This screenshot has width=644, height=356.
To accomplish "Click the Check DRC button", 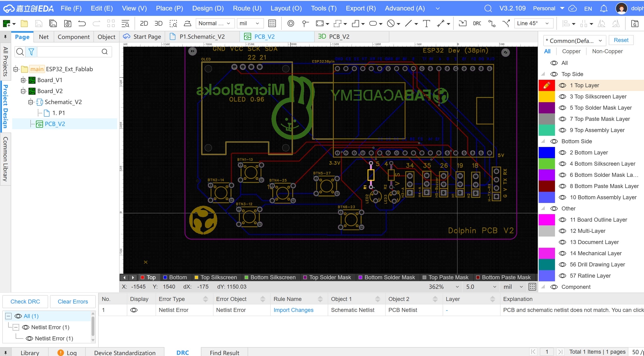I will click(25, 301).
